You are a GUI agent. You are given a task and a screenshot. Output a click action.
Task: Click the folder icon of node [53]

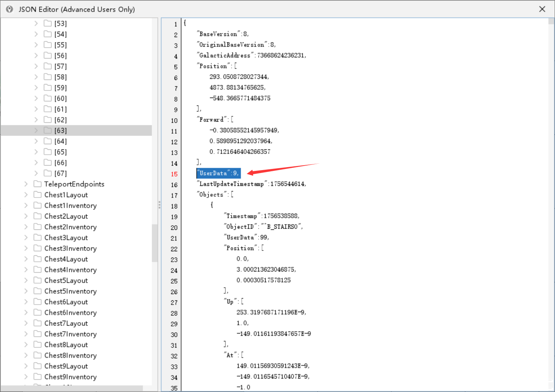[x=48, y=23]
